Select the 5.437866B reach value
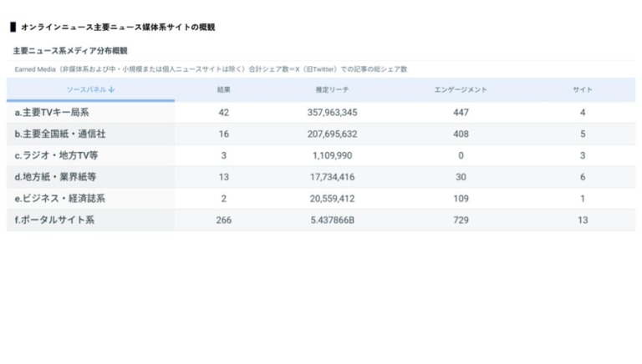 pos(332,220)
